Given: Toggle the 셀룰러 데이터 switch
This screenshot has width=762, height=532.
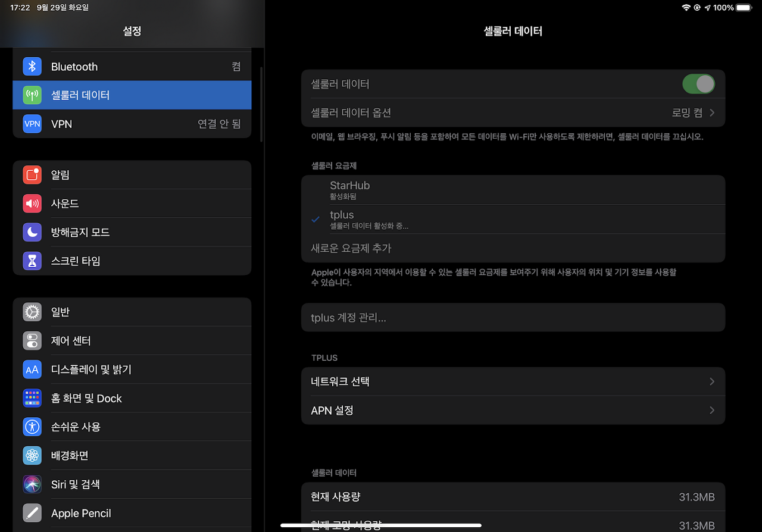Looking at the screenshot, I should click(698, 84).
